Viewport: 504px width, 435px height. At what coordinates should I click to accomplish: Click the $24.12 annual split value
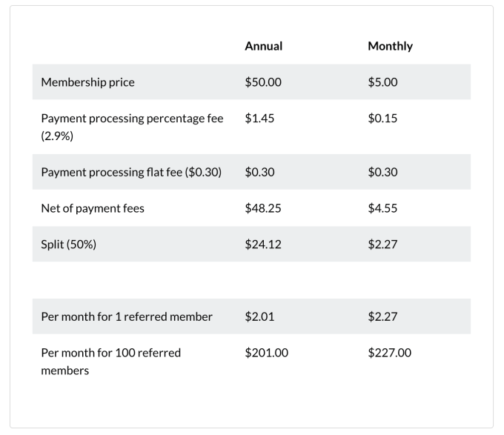(263, 245)
